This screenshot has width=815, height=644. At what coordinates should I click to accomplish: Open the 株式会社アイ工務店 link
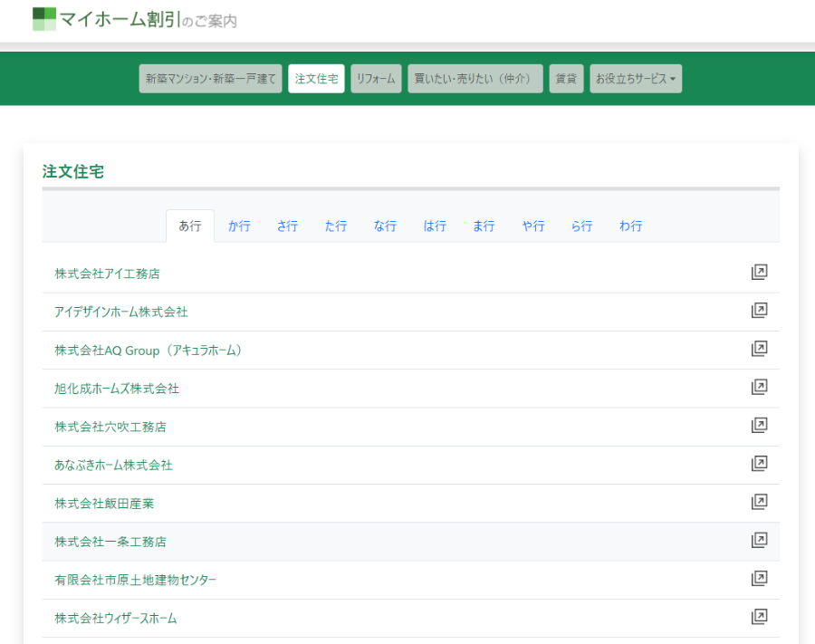[107, 274]
